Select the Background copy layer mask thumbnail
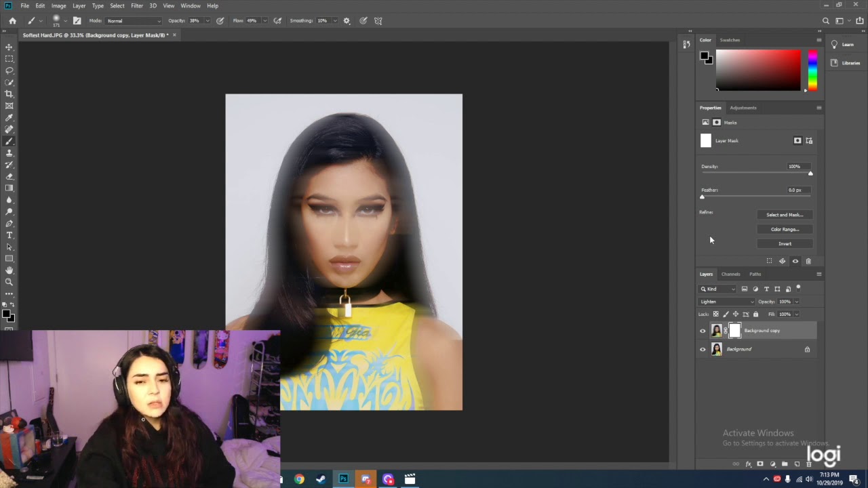This screenshot has height=488, width=868. (x=734, y=331)
